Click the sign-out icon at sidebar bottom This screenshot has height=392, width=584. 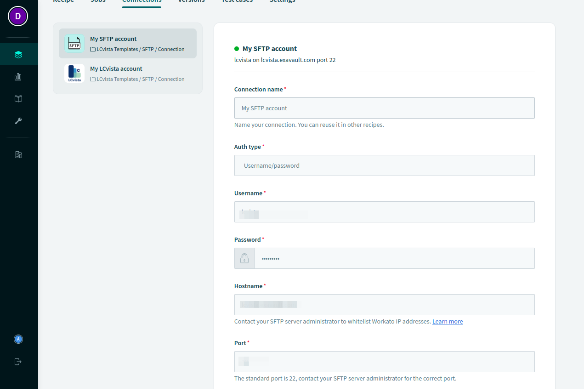click(x=17, y=361)
